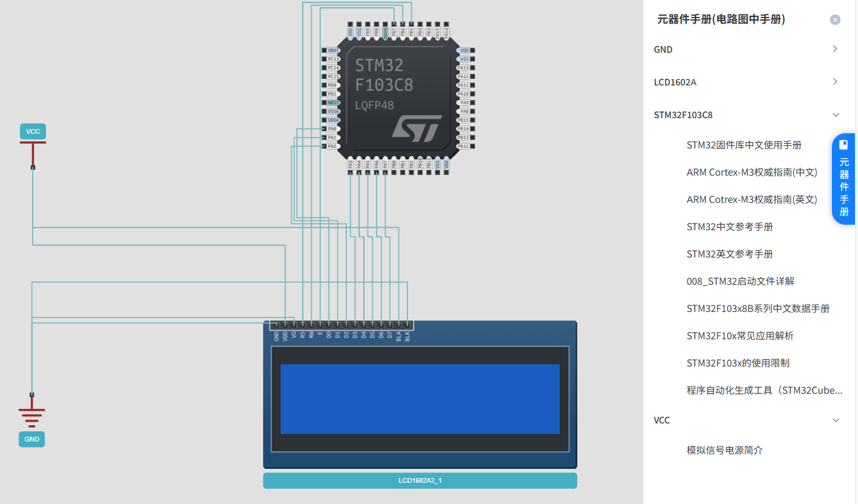Viewport: 858px width, 504px height.
Task: Open STM32英文参考手册
Action: tap(729, 254)
